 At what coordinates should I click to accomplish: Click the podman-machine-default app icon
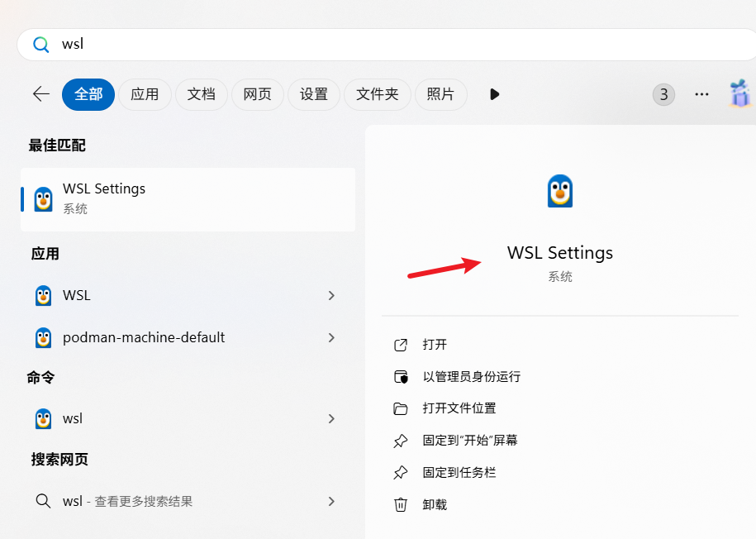click(x=42, y=337)
